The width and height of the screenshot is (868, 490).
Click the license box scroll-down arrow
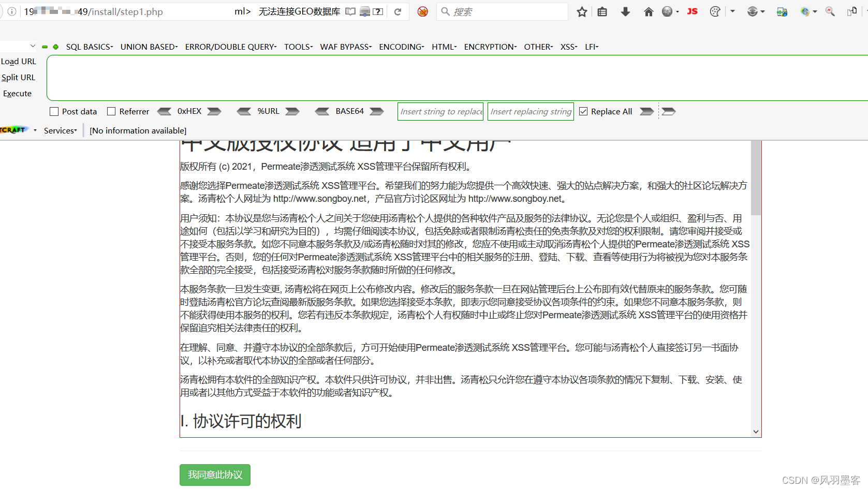point(756,432)
